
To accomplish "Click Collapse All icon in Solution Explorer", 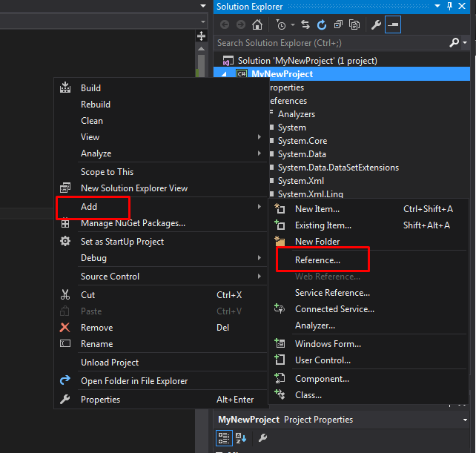I will point(338,24).
